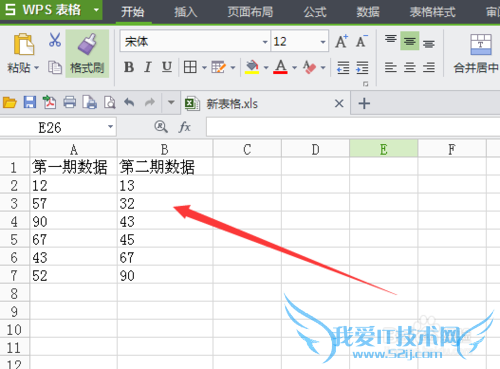
Task: Click the Name Box showing E26
Action: 58,127
